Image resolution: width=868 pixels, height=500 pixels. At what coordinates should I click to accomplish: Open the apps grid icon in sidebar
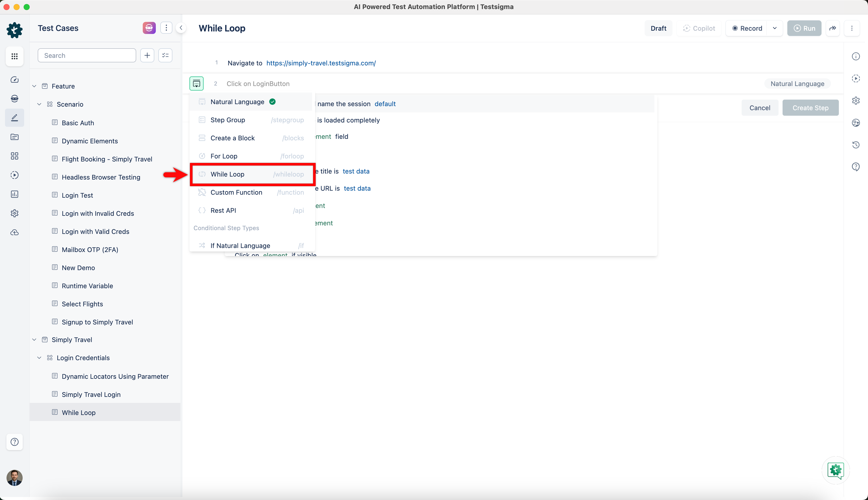[x=14, y=56]
